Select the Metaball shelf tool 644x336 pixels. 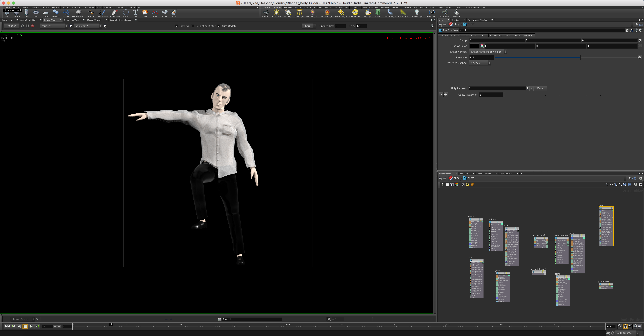55,13
